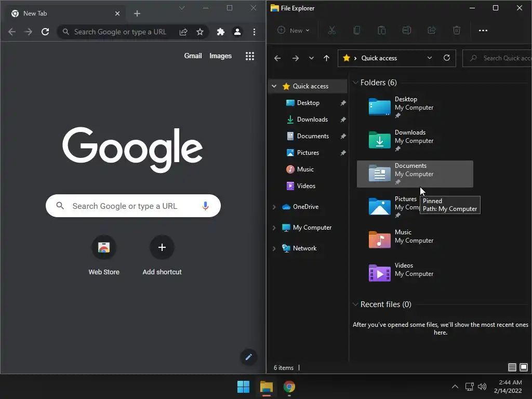The height and width of the screenshot is (399, 532).
Task: Click Copy icon in File Explorer toolbar
Action: [356, 31]
